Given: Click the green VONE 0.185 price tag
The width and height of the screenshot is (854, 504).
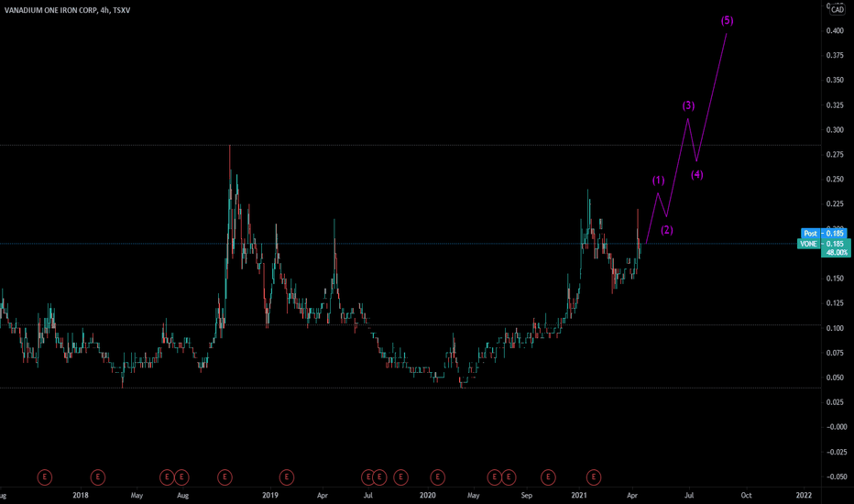Looking at the screenshot, I should (x=823, y=244).
